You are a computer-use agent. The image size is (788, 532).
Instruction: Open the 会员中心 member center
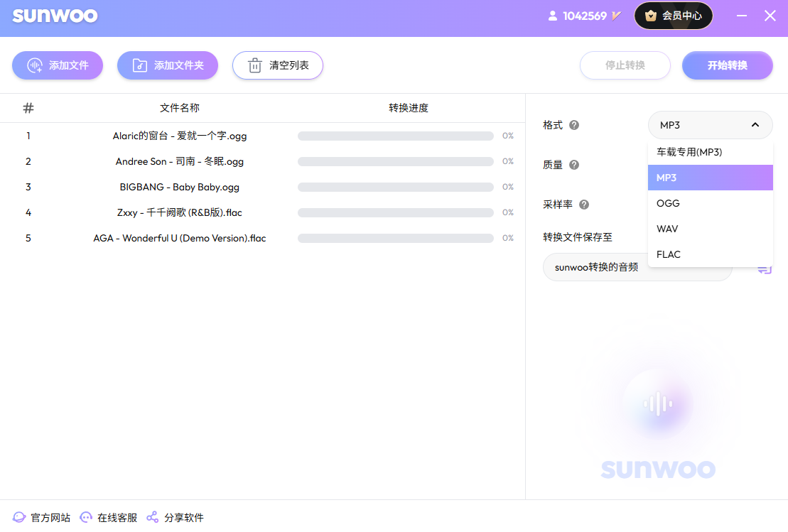tap(674, 16)
